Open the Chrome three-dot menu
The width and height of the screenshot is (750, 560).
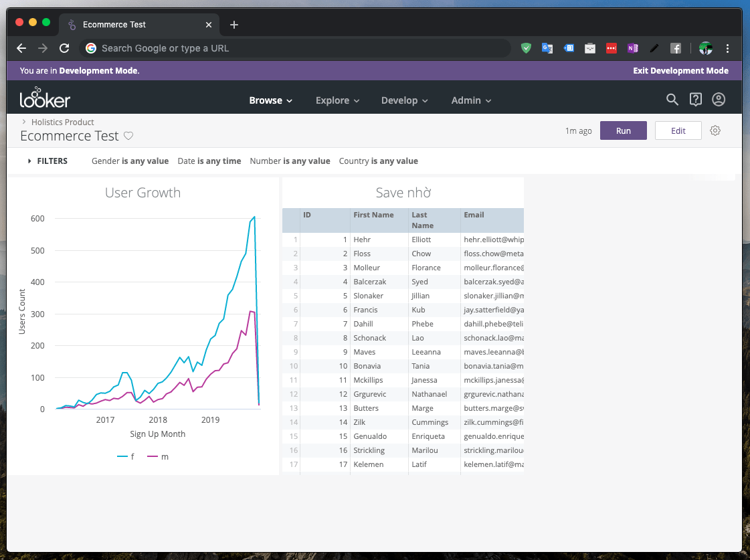[727, 48]
